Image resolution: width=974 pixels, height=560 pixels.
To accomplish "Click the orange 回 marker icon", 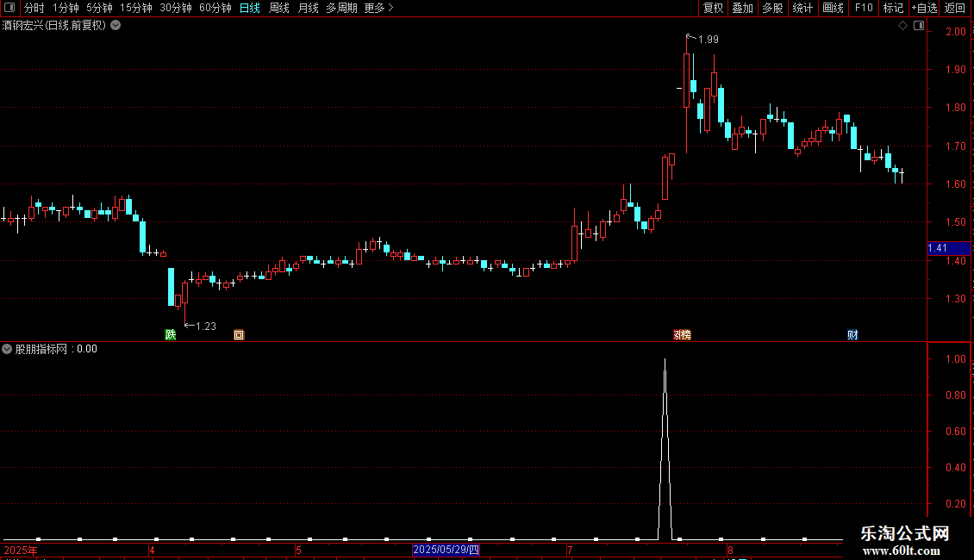I will pos(239,334).
